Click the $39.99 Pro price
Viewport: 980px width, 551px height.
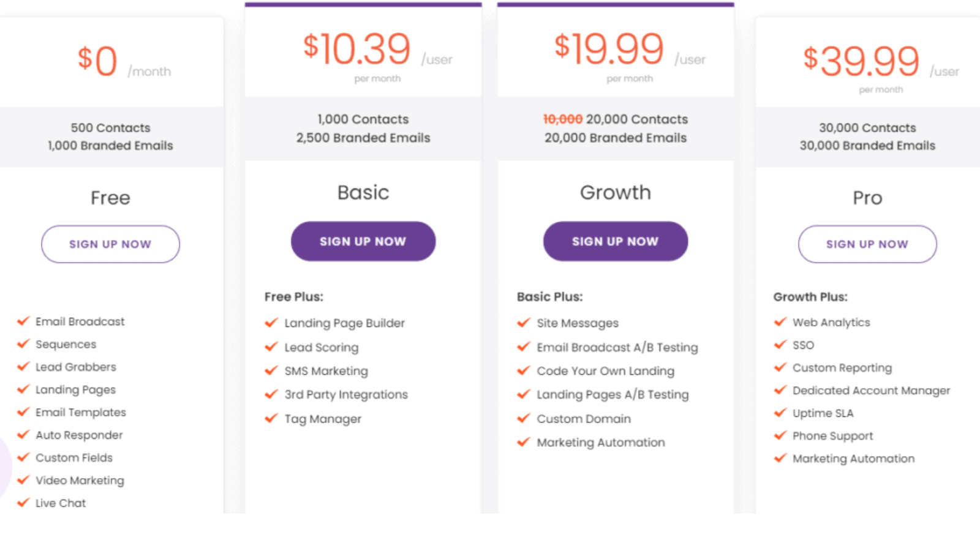(x=861, y=60)
